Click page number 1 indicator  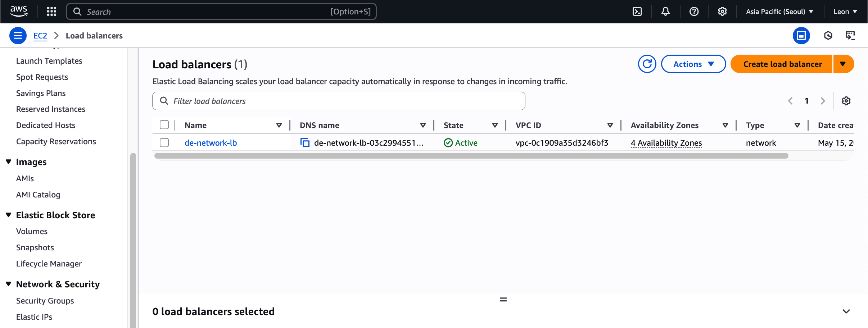click(806, 101)
